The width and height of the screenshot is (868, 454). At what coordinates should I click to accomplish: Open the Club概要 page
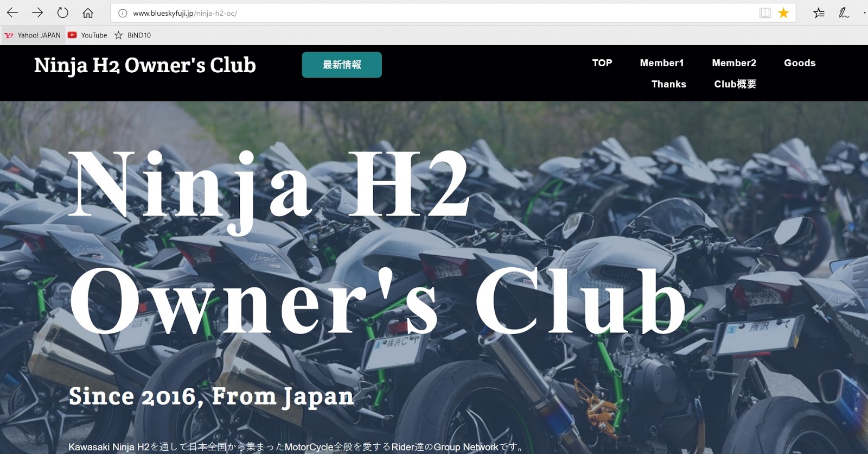735,84
